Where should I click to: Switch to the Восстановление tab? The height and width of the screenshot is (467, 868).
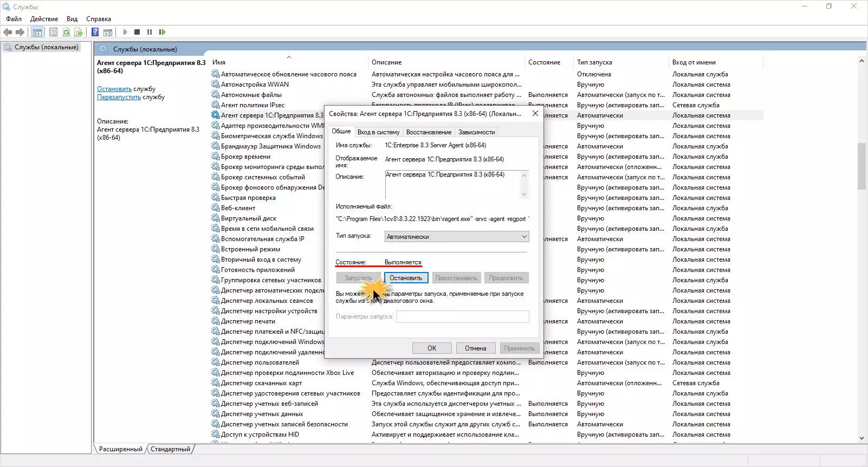coord(429,132)
